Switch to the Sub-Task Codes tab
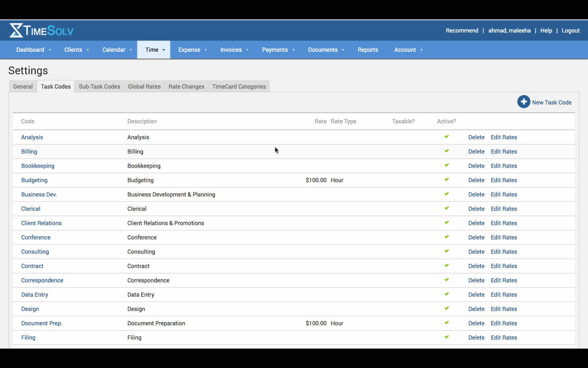This screenshot has height=368, width=588. [x=99, y=87]
